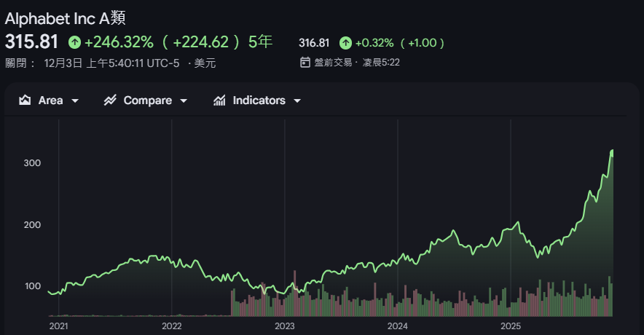Viewport: 644px width, 335px height.
Task: Click the 316.81 pre-market price
Action: tap(314, 43)
